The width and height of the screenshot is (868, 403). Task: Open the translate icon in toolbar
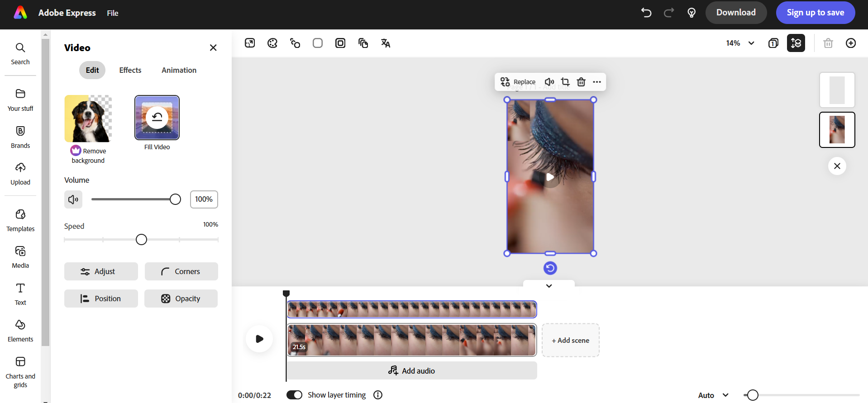coord(386,43)
